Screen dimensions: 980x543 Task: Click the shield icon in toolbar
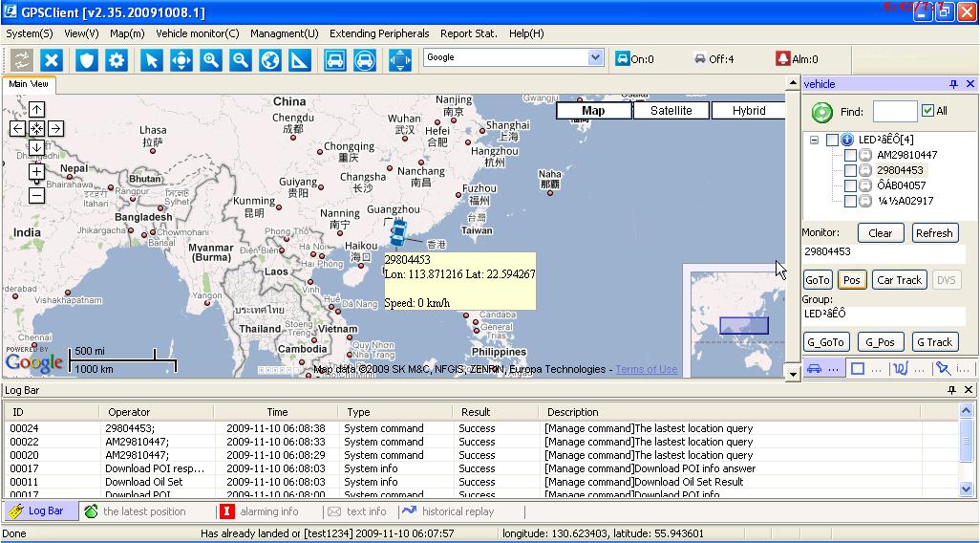[x=87, y=60]
